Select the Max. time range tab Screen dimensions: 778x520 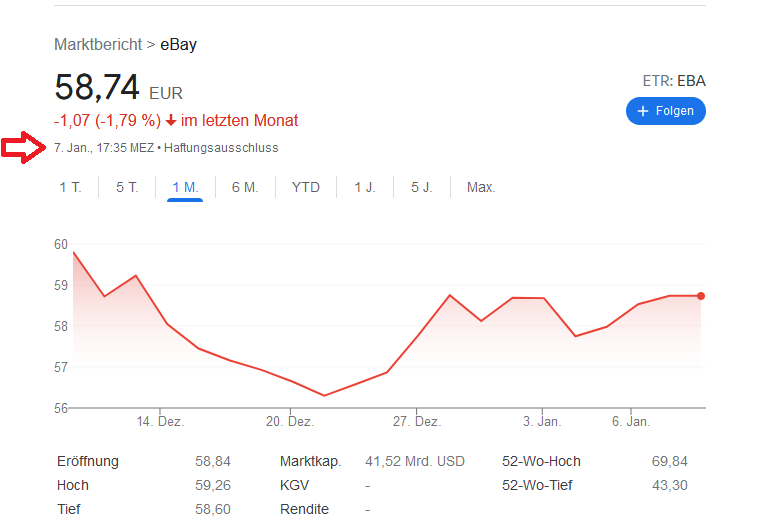481,187
